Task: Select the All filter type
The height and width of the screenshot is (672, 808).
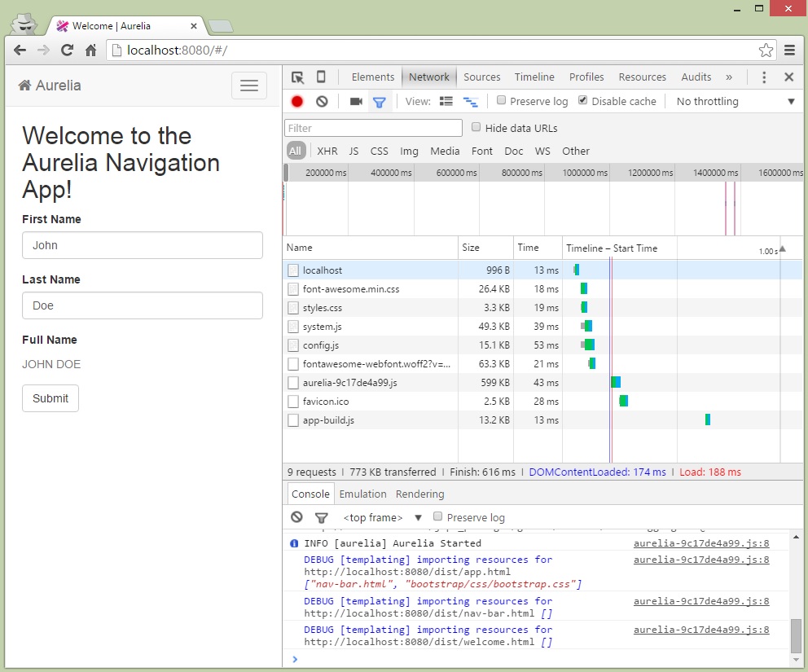Action: coord(296,151)
